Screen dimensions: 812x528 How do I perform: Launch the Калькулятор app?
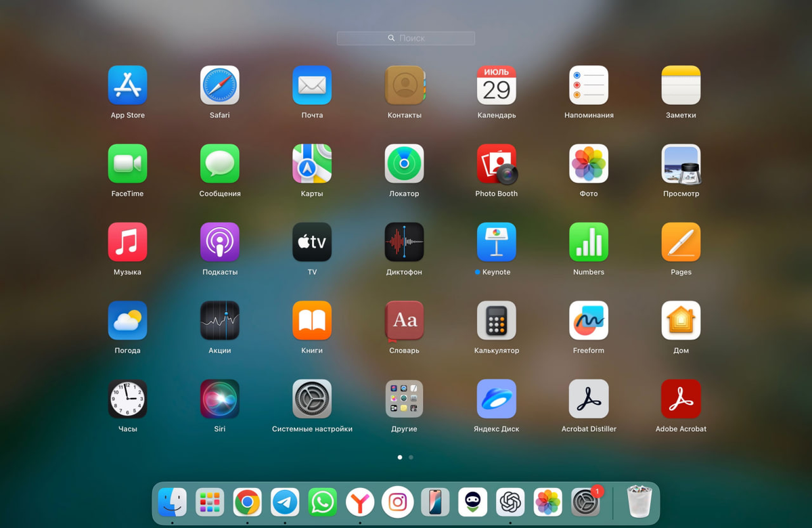497,321
